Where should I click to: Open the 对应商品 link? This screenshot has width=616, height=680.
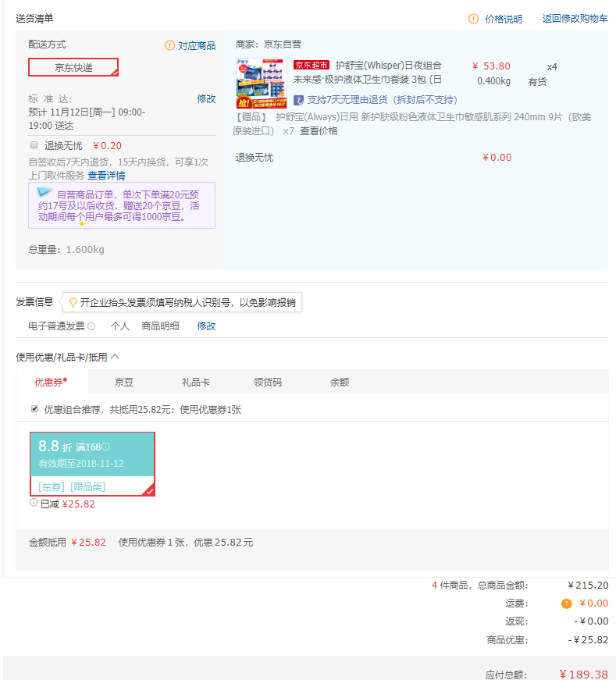[197, 45]
